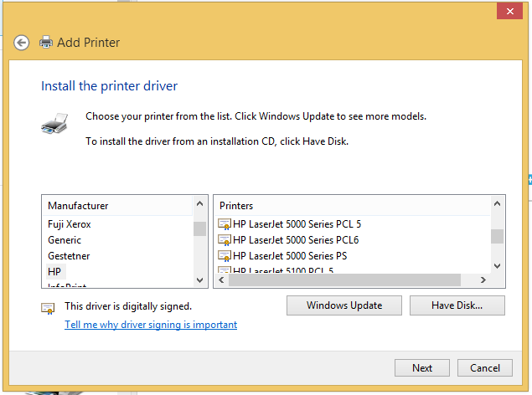Select Gestetner manufacturer
This screenshot has width=532, height=395.
(x=69, y=256)
